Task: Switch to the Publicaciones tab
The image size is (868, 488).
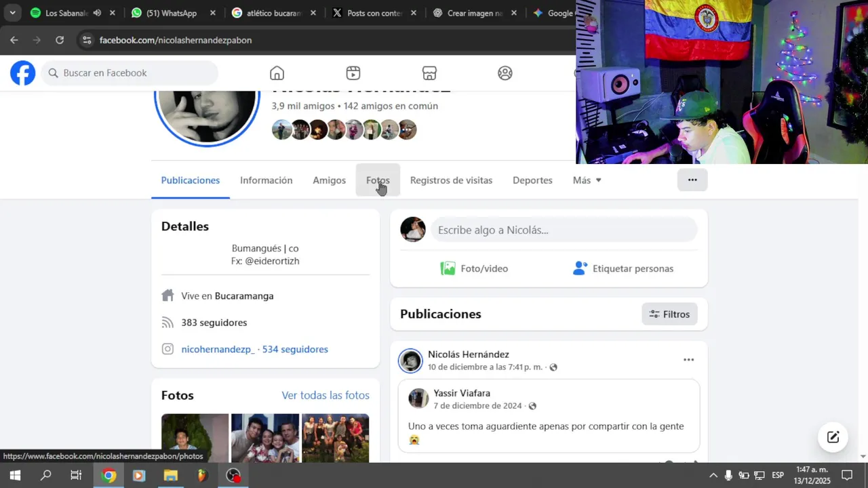Action: pyautogui.click(x=191, y=180)
